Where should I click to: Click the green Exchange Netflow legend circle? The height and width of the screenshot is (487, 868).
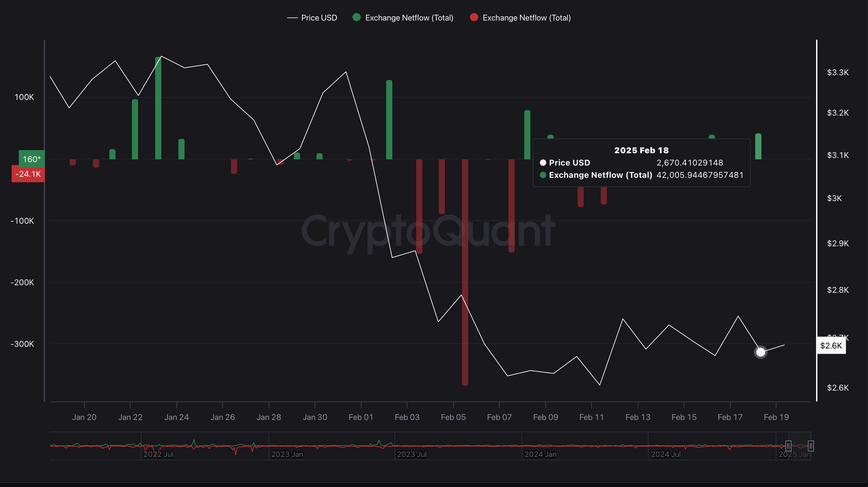click(x=356, y=17)
